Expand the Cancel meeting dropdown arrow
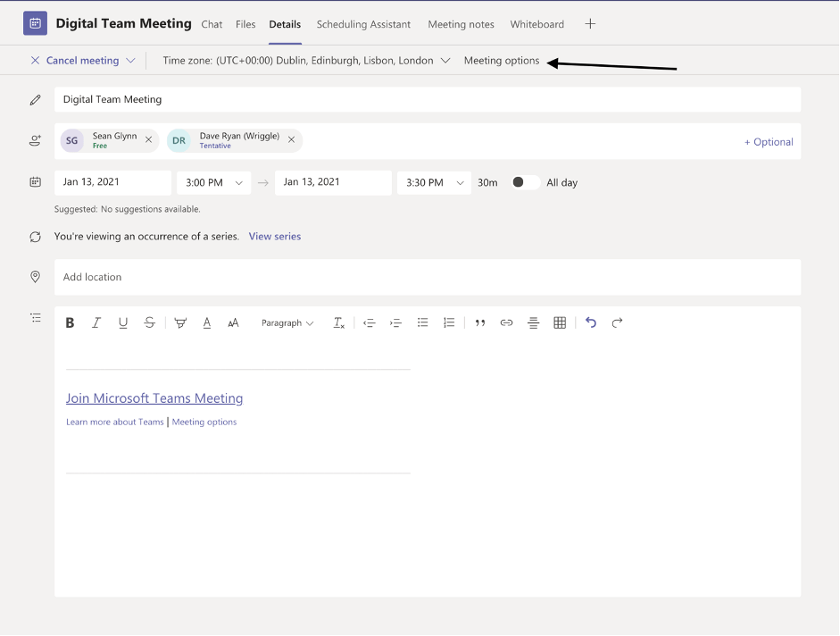 pos(130,61)
